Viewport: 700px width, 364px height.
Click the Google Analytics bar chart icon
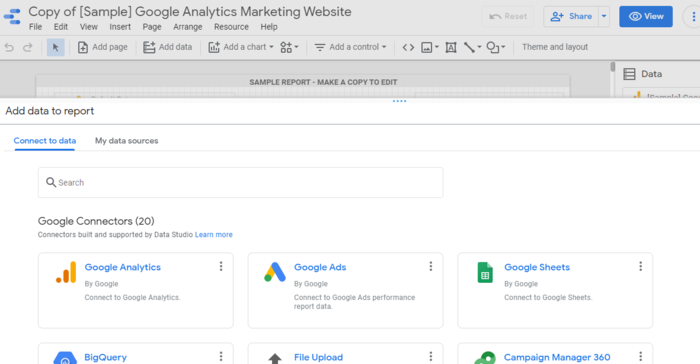tap(66, 272)
